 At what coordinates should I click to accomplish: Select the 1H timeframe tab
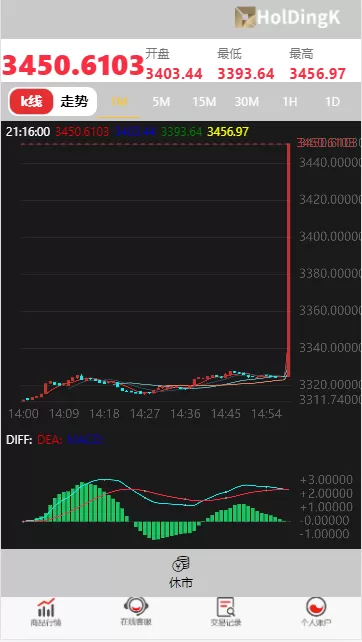coord(290,102)
